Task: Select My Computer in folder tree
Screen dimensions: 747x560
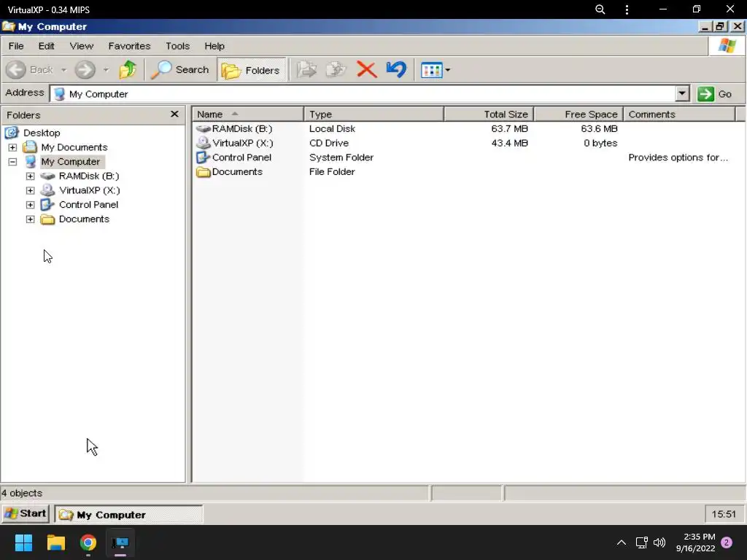Action: tap(71, 161)
